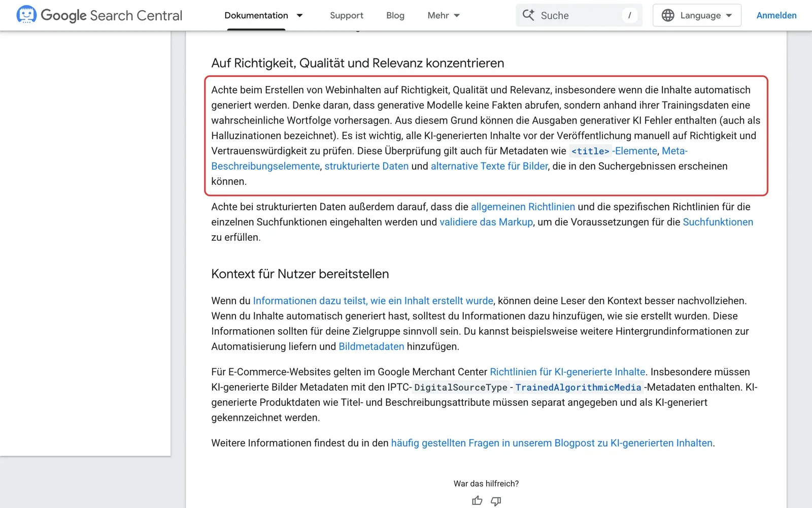Click the slash shortcut key in search box
Viewport: 812px width, 508px height.
coord(629,15)
